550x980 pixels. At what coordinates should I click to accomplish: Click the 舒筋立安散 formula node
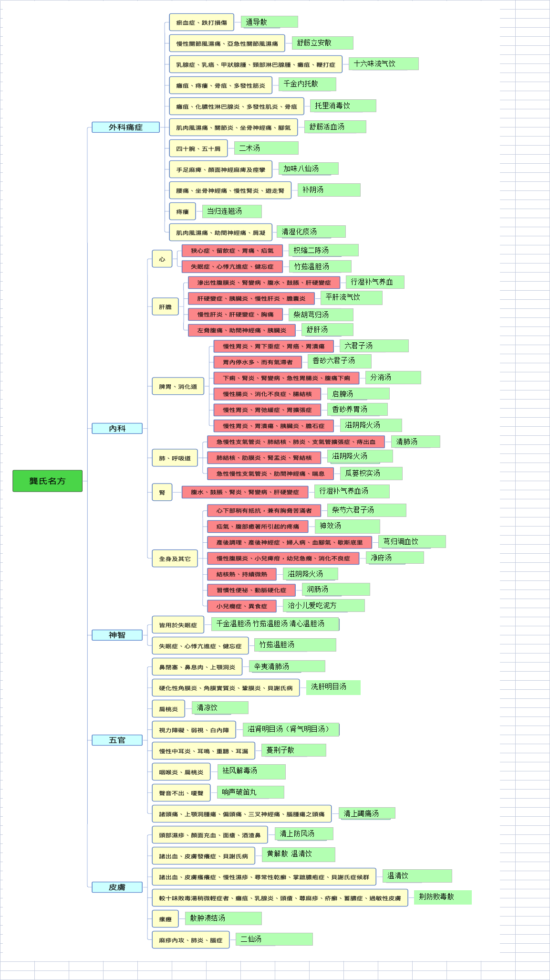[x=322, y=43]
